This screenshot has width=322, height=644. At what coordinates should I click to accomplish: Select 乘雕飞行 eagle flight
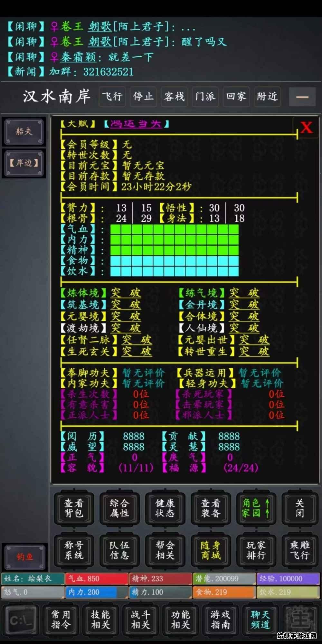300,550
